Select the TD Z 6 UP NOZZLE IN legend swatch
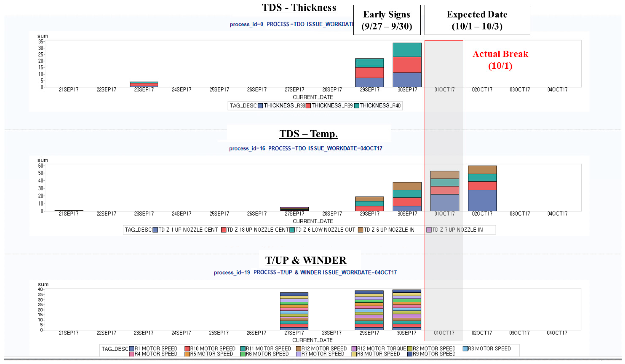 pyautogui.click(x=360, y=230)
